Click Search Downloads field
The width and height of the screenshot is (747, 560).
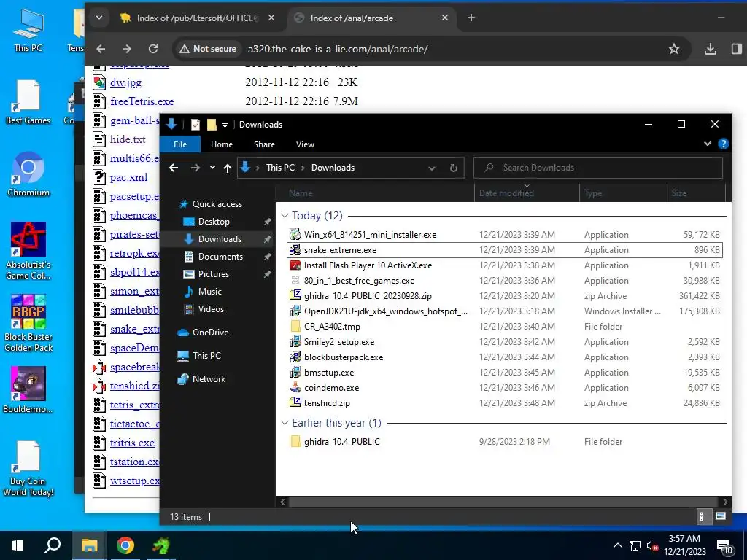pyautogui.click(x=598, y=168)
